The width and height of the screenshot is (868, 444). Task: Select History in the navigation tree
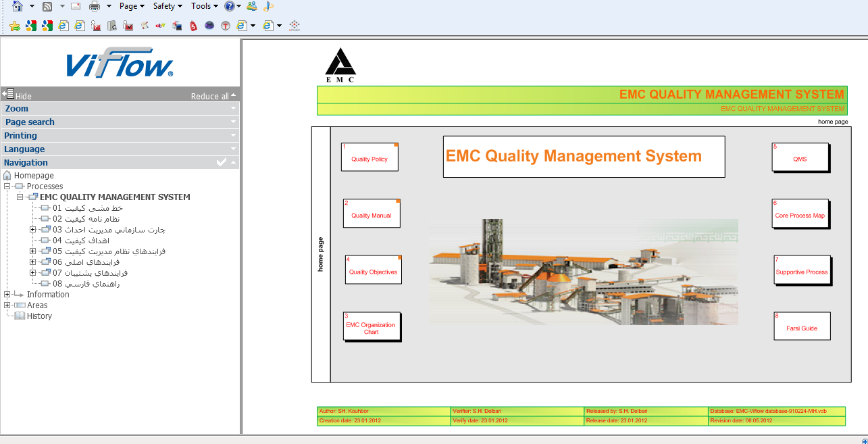39,316
